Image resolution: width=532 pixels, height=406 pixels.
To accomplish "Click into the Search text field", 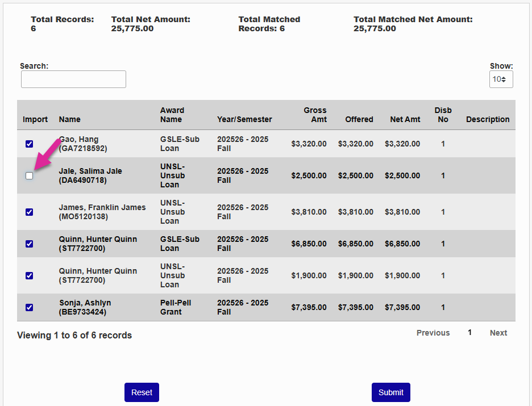I will click(73, 79).
